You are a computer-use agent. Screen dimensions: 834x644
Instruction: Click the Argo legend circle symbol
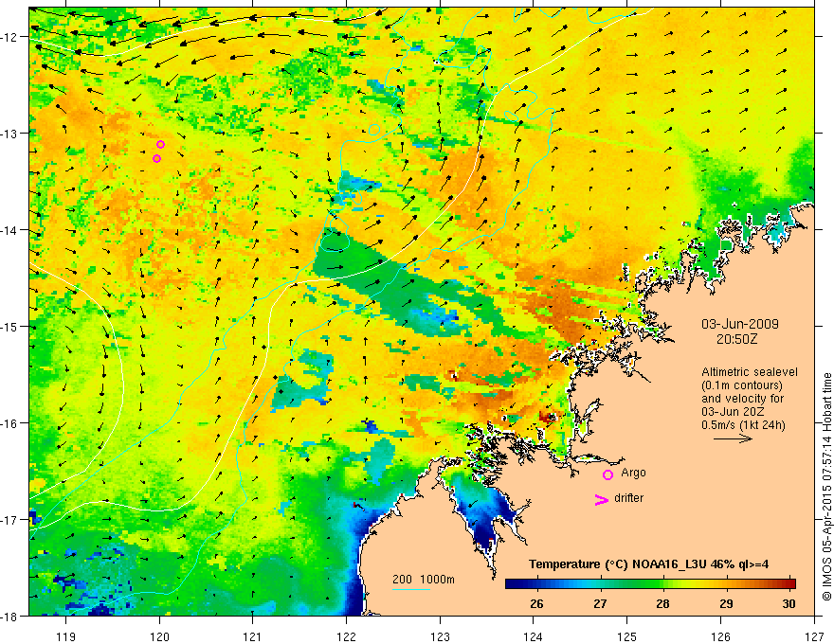tap(607, 474)
